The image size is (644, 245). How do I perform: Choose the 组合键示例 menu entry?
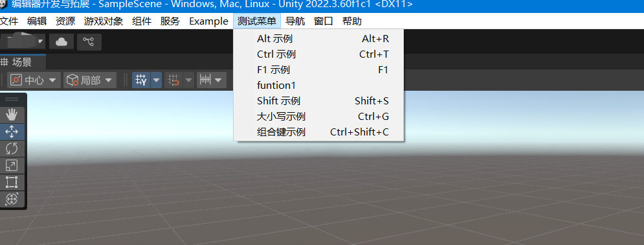click(318, 132)
